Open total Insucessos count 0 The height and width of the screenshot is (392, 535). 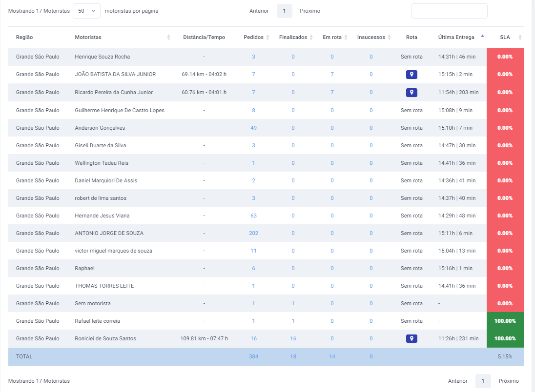pyautogui.click(x=371, y=356)
